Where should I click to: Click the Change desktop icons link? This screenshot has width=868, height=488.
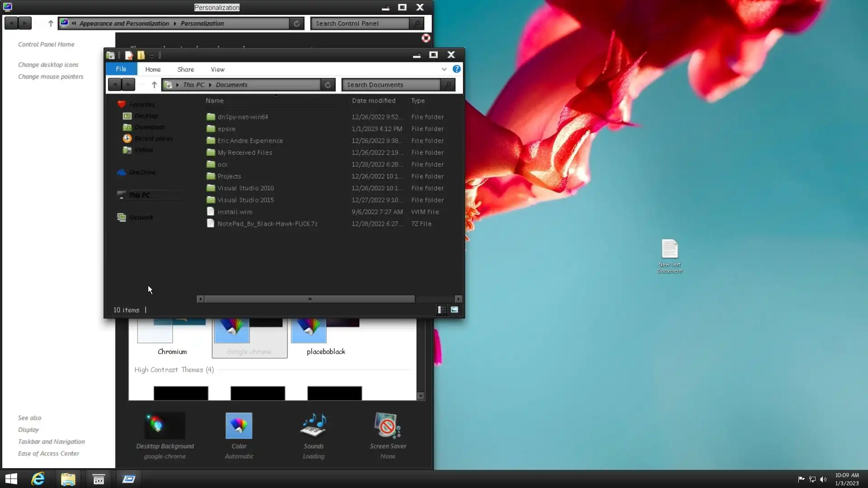pos(48,65)
